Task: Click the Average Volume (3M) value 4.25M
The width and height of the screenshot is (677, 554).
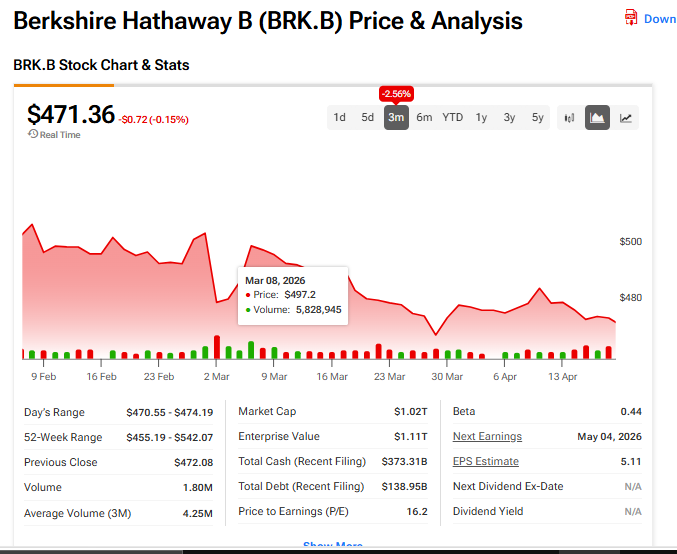Action: click(x=198, y=513)
